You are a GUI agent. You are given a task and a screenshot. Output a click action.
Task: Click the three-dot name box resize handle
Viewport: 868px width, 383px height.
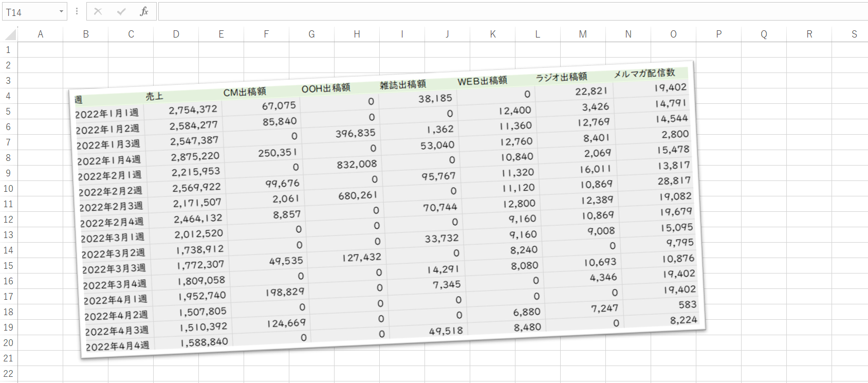(77, 11)
